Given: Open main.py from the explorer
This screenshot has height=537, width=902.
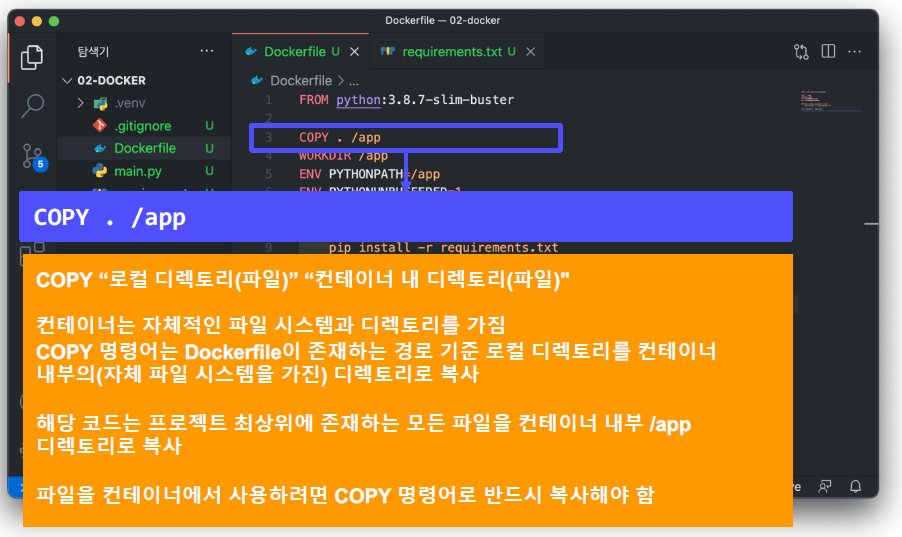Looking at the screenshot, I should (x=137, y=172).
